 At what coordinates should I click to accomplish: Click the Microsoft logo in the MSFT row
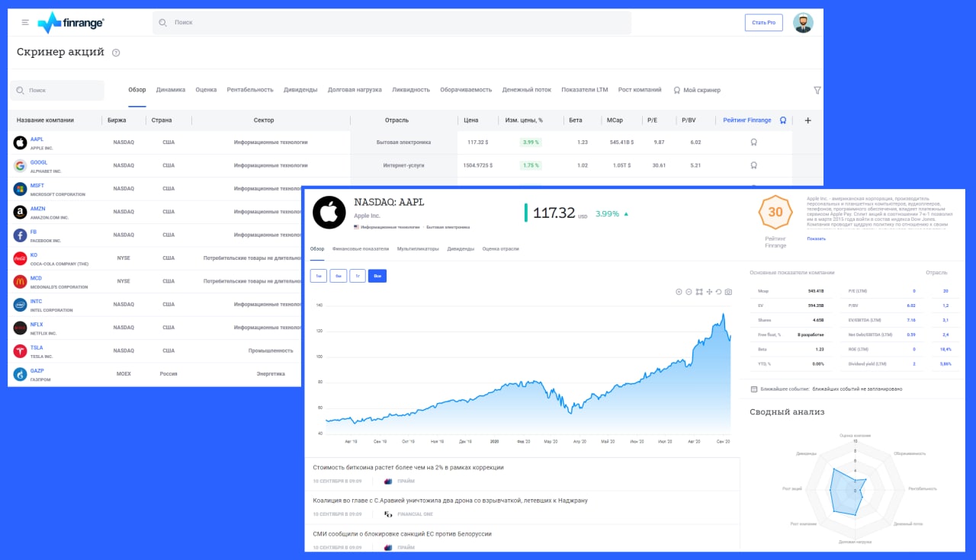coord(20,189)
